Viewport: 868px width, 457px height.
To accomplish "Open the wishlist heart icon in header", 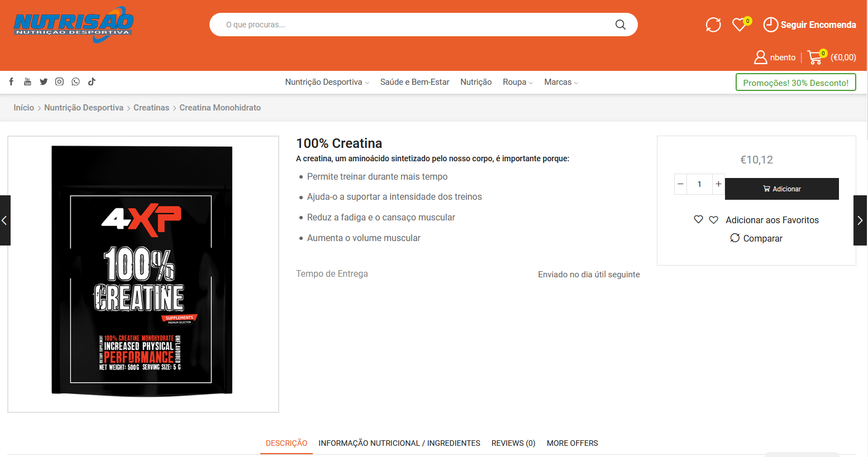I will (740, 25).
